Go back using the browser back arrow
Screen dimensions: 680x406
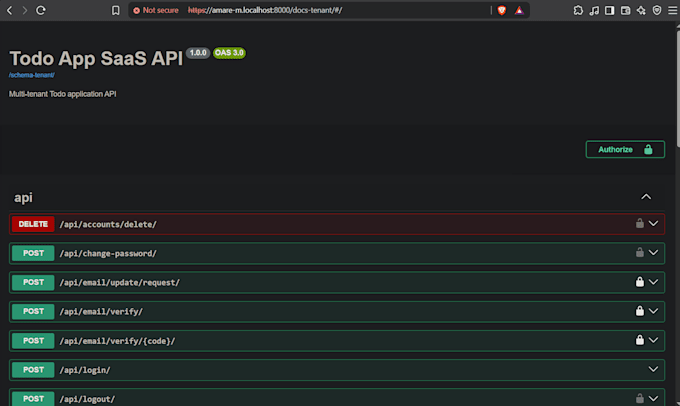point(9,10)
